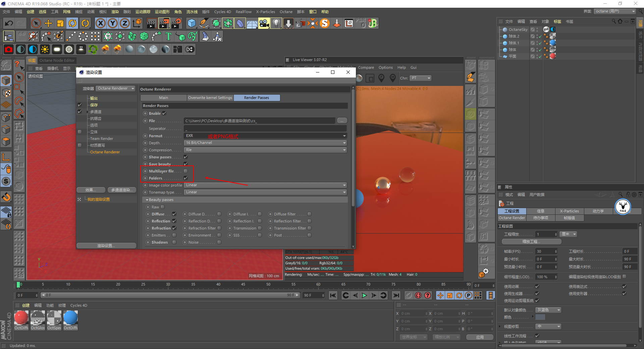Select the Move tool icon
This screenshot has height=349, width=644.
[x=48, y=23]
